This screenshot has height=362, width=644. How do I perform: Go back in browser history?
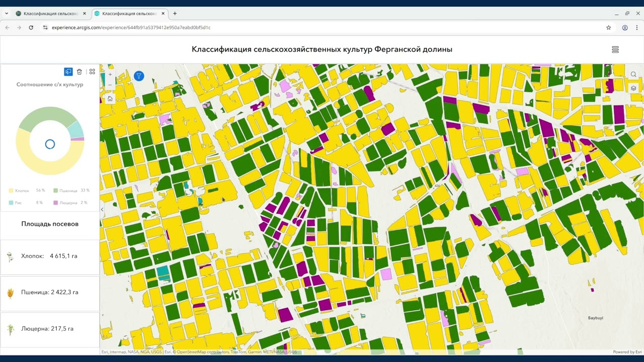pyautogui.click(x=8, y=28)
